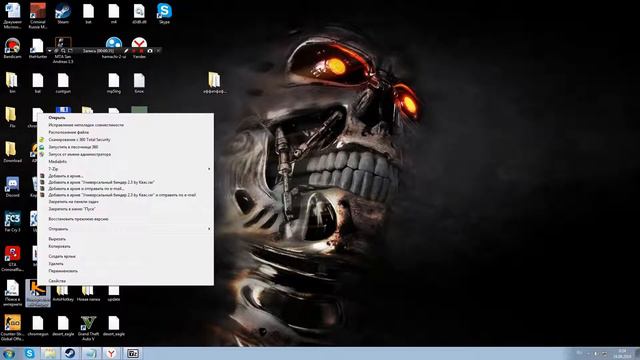Open the Grand Theft Auto V shortcut
Image resolution: width=640 pixels, height=360 pixels.
(88, 328)
